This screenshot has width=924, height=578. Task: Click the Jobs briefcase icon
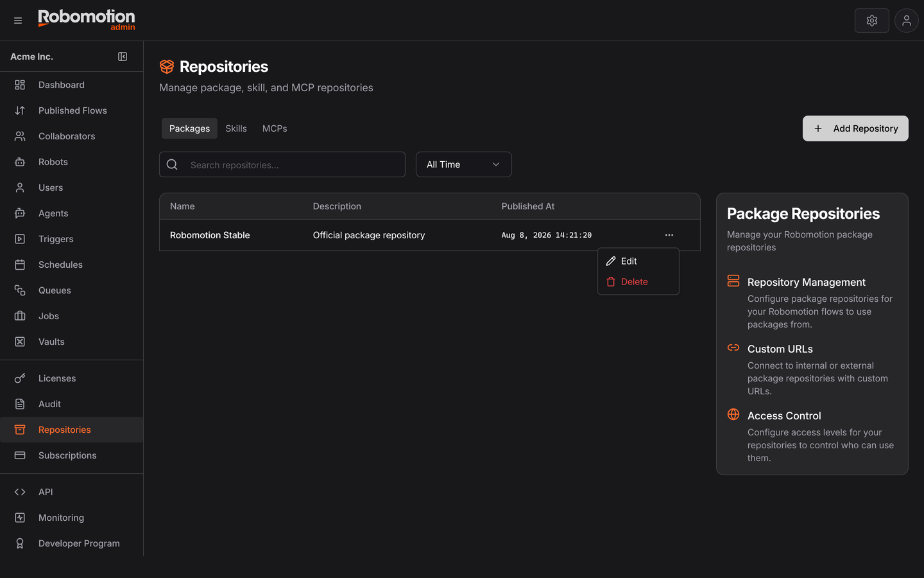[20, 316]
